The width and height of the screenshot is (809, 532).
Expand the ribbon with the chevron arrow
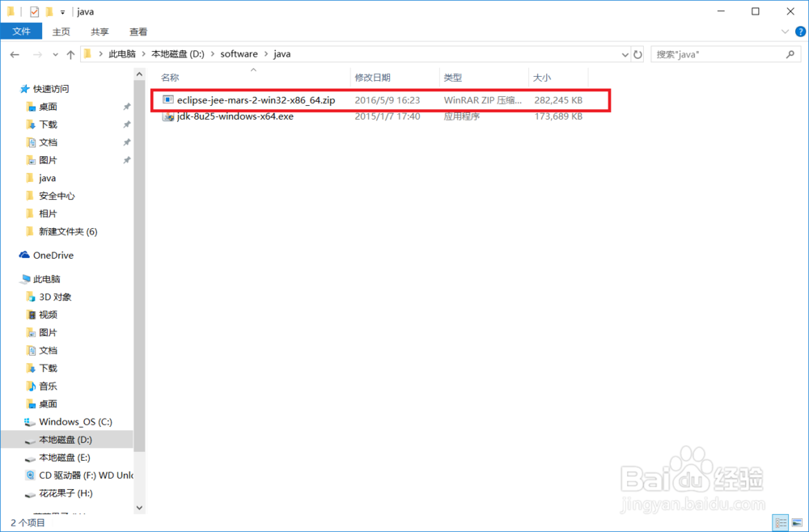(x=785, y=32)
